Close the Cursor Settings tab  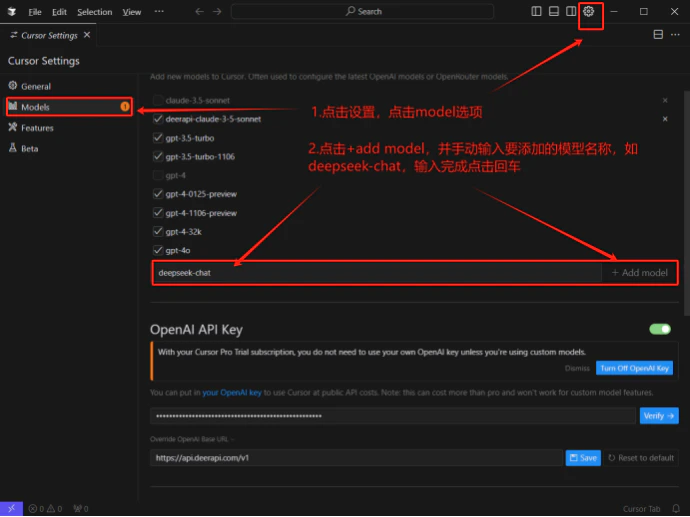tap(87, 35)
